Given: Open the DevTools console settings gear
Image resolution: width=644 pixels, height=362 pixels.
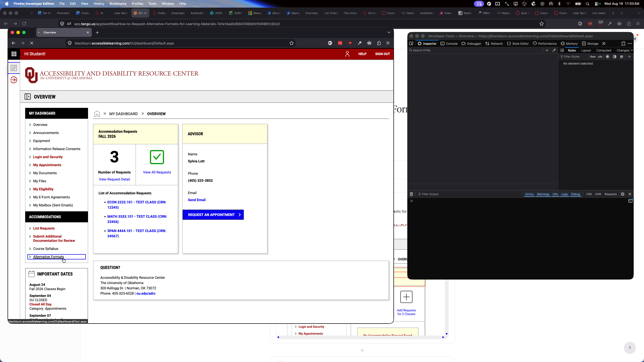Looking at the screenshot, I should click(x=623, y=194).
